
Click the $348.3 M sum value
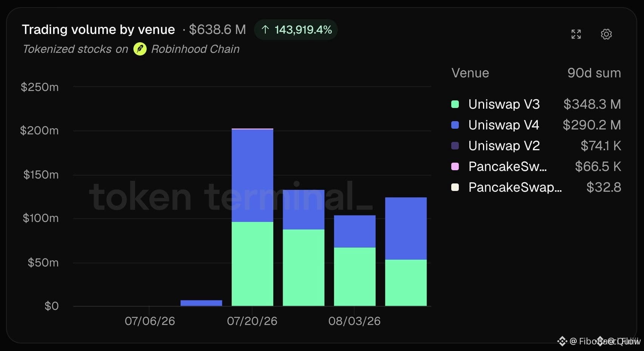pyautogui.click(x=592, y=104)
